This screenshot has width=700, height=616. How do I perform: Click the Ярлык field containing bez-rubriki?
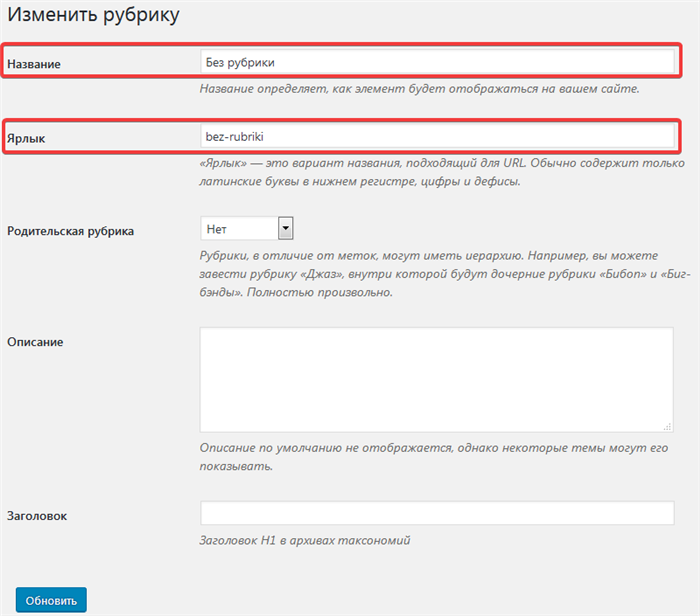pos(437,136)
